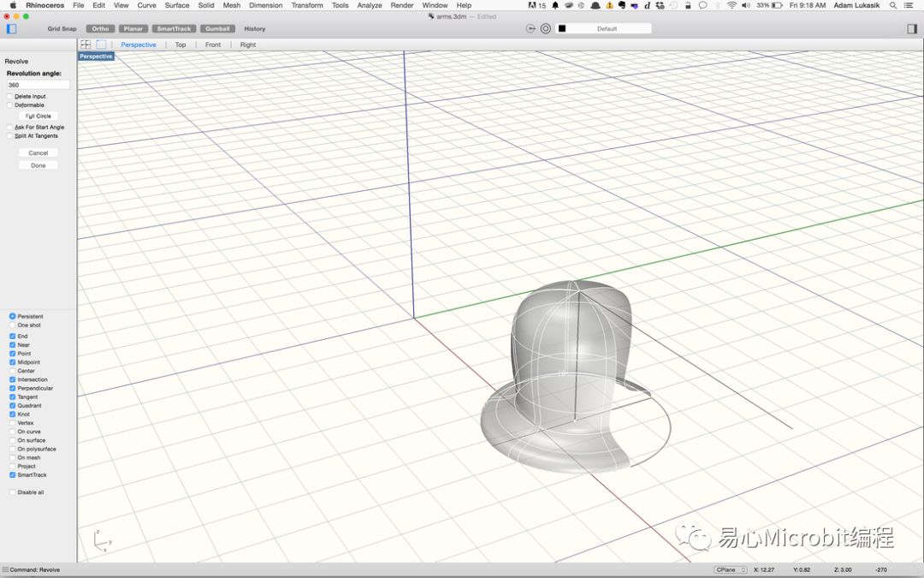Switch to the Top viewport tab
Screen dimensions: 924x578
point(181,45)
